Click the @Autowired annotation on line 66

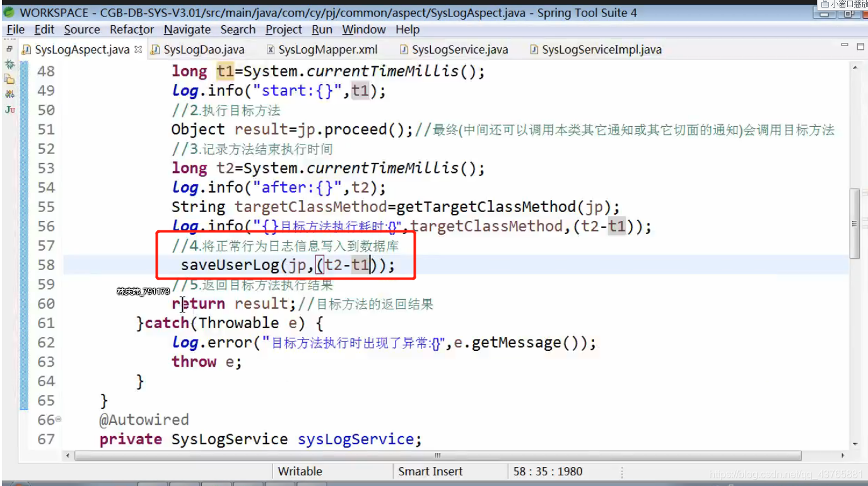144,420
